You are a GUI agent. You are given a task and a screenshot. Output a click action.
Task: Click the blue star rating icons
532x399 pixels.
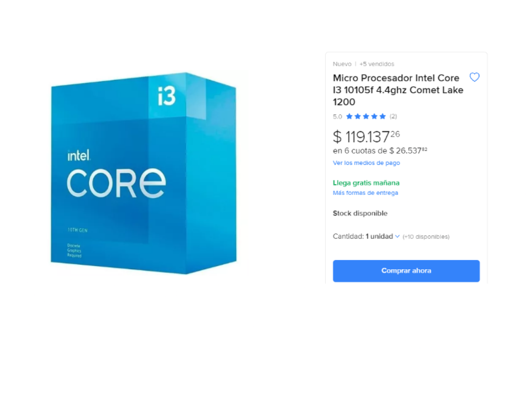tap(366, 116)
